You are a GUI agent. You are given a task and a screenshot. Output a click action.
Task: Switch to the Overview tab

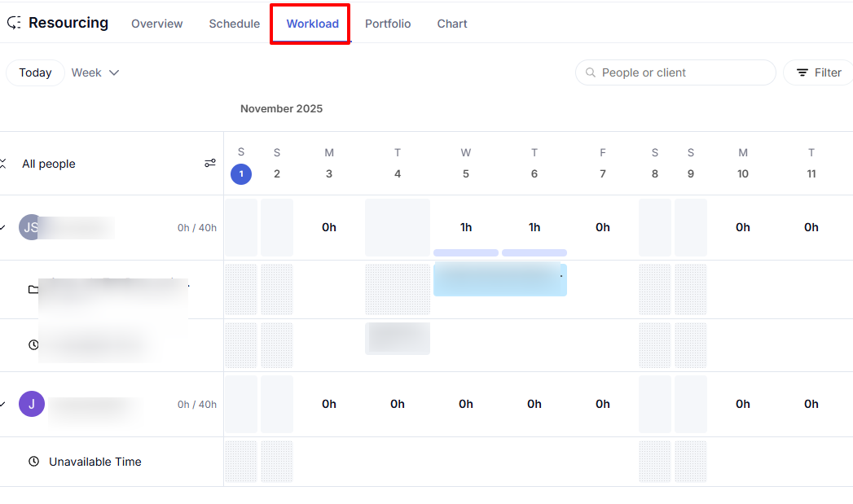click(x=156, y=24)
